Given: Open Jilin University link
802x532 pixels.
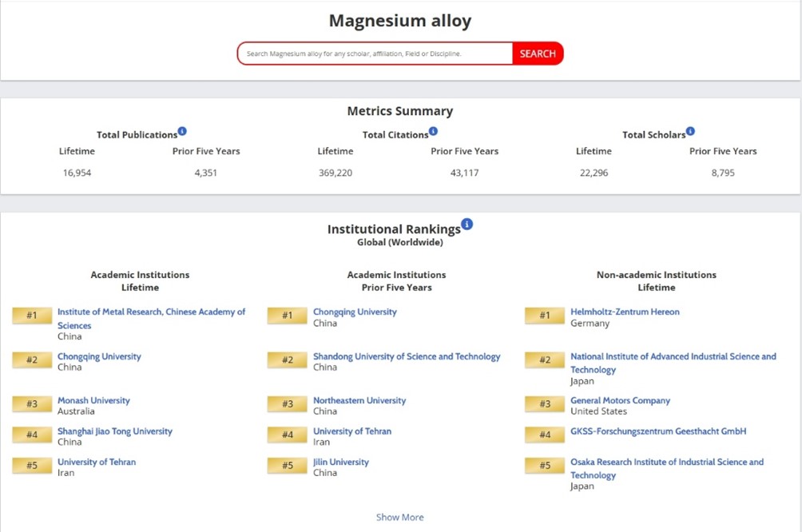Looking at the screenshot, I should [341, 462].
